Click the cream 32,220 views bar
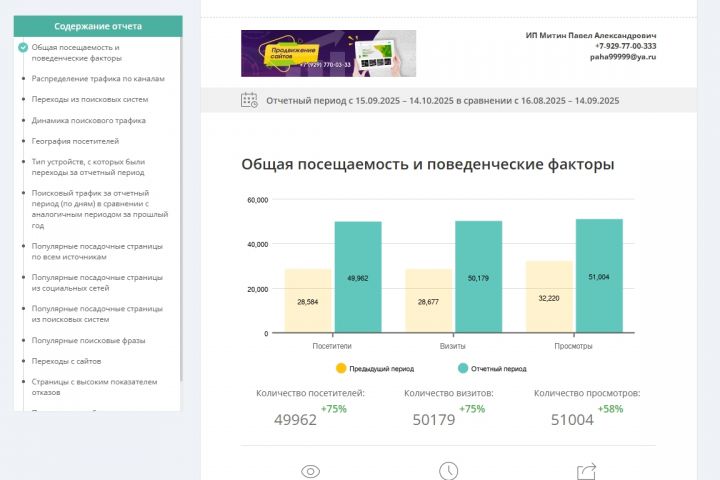The image size is (720, 480). point(549,297)
